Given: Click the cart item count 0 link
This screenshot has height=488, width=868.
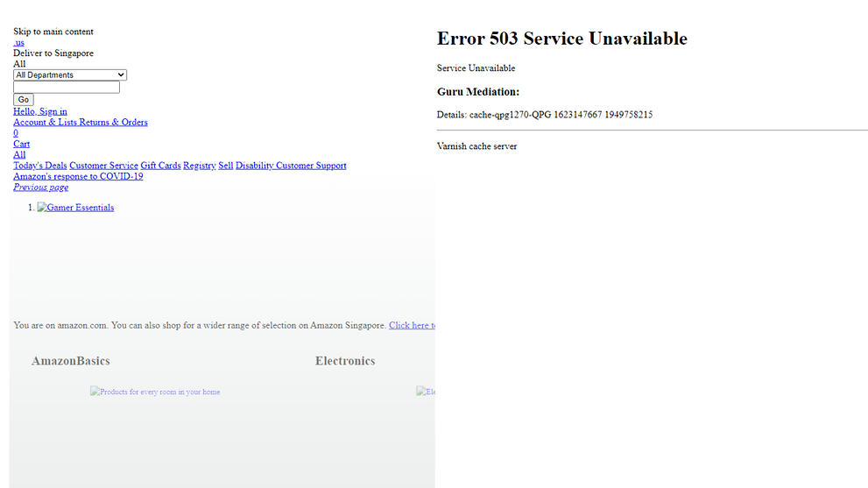Looking at the screenshot, I should coord(16,133).
